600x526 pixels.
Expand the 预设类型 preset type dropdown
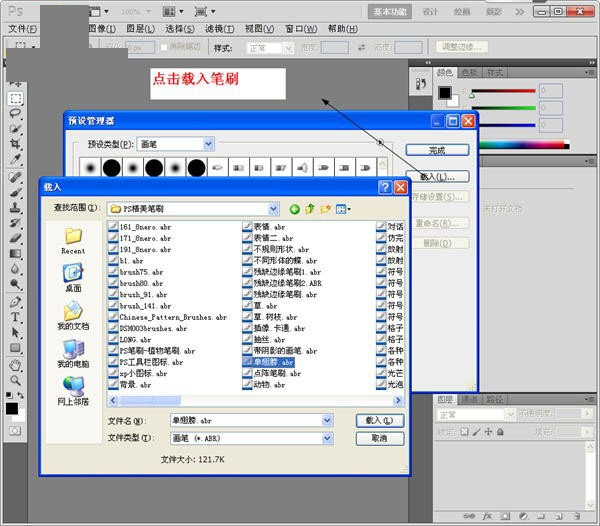click(208, 144)
